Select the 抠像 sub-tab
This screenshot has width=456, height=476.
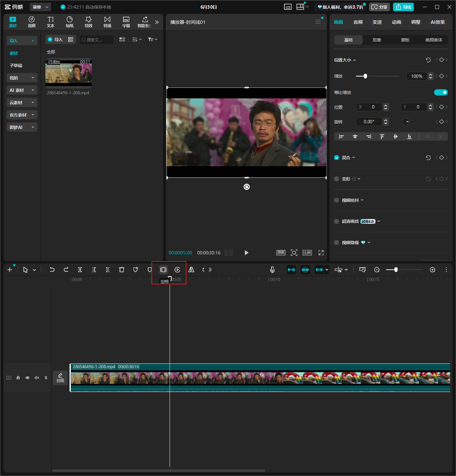point(377,40)
